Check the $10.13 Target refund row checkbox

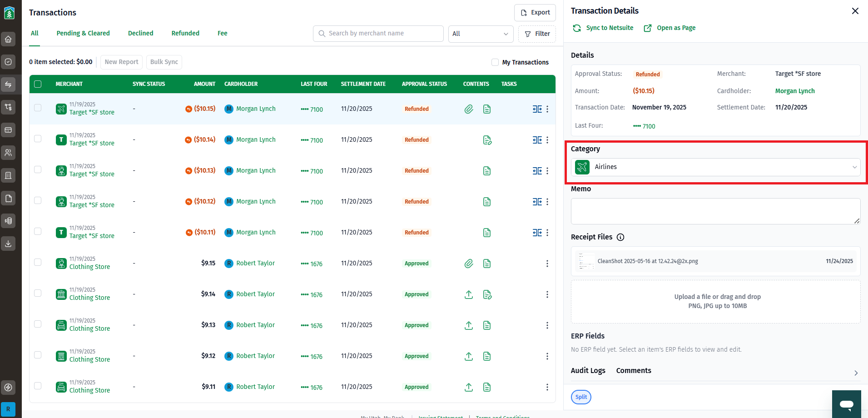38,169
